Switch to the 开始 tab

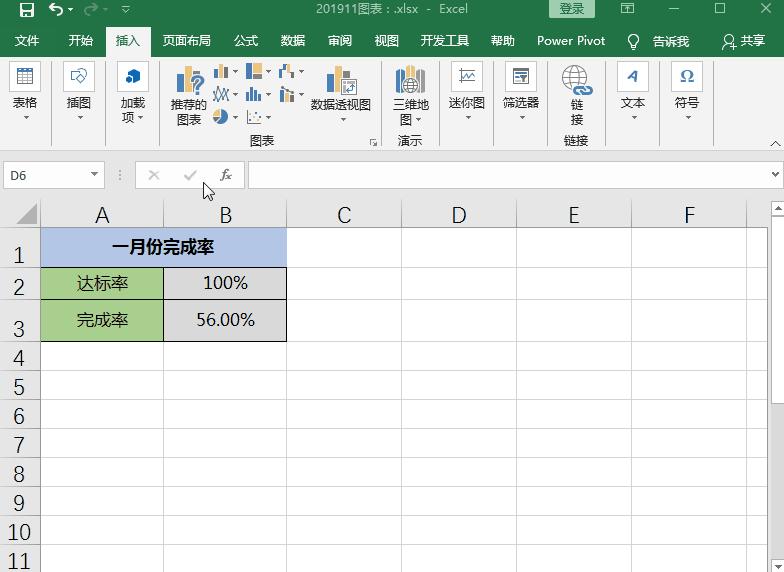coord(80,40)
